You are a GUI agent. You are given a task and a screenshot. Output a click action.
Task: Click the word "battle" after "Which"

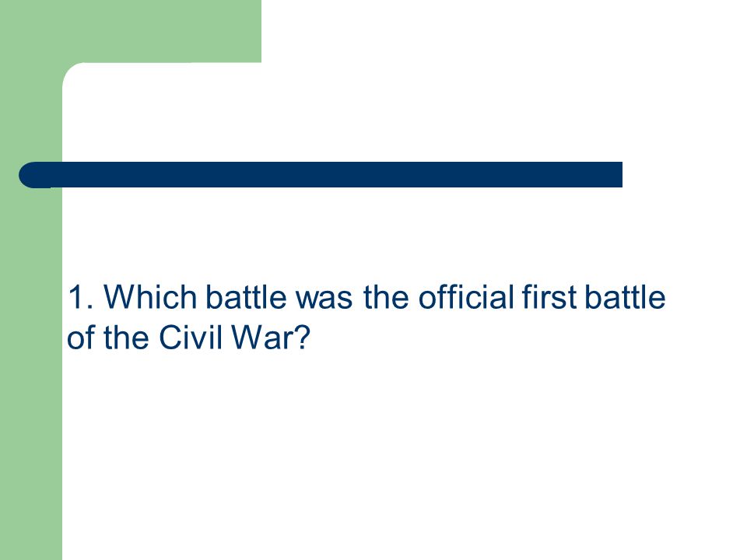(247, 297)
